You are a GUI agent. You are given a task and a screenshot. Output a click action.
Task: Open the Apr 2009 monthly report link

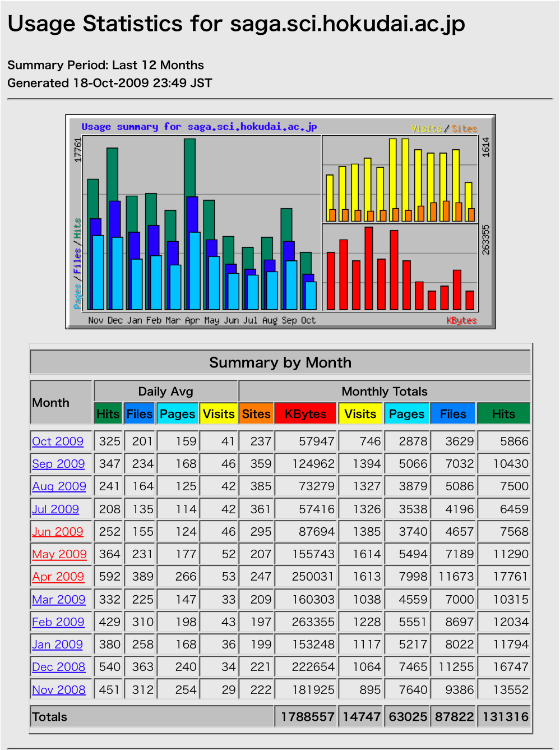[58, 577]
